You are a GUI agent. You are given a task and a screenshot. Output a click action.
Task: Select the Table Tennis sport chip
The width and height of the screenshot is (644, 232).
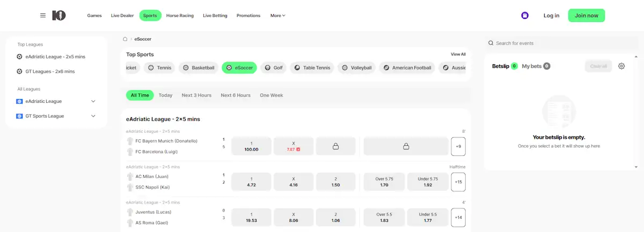pos(312,68)
